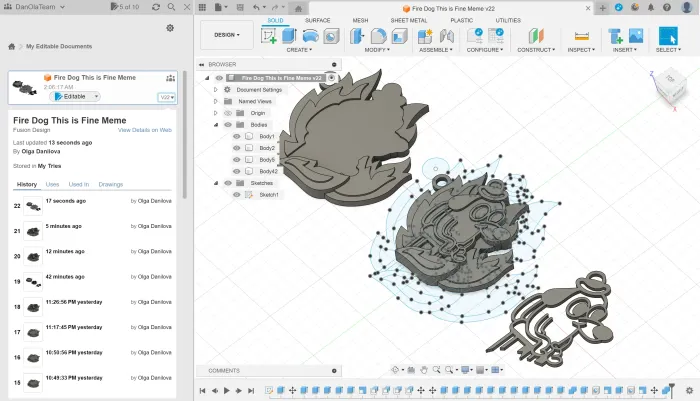
Task: Toggle visibility of Body5
Action: click(x=237, y=159)
